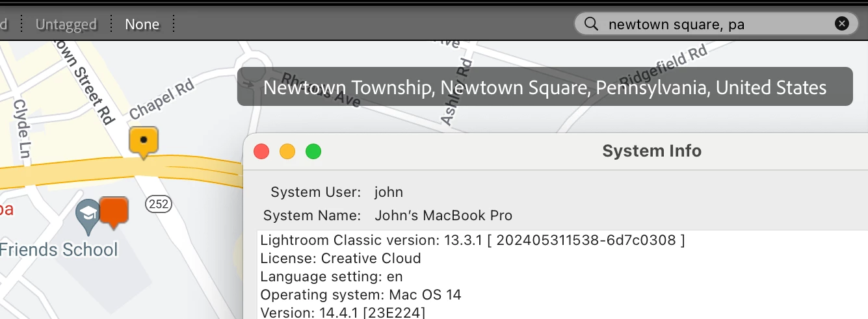The height and width of the screenshot is (319, 868).
Task: Click the 'Operating system: Mac OS 14' line
Action: point(361,295)
